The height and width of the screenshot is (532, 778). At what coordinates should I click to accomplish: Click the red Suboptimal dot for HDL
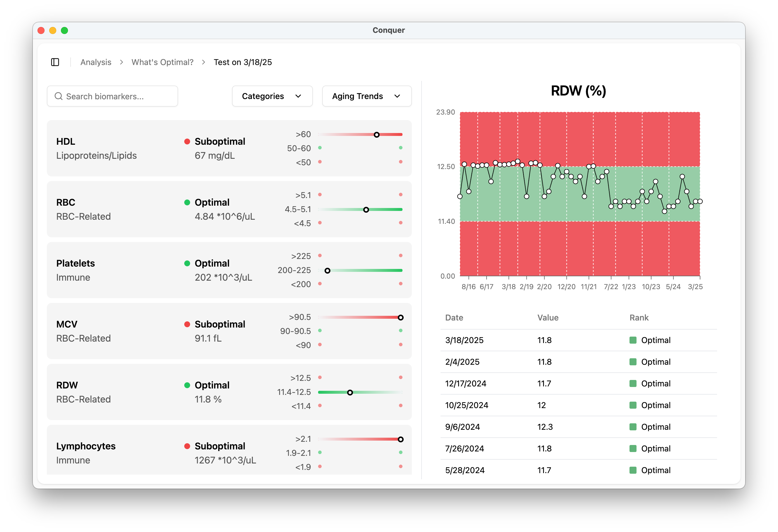pos(187,141)
